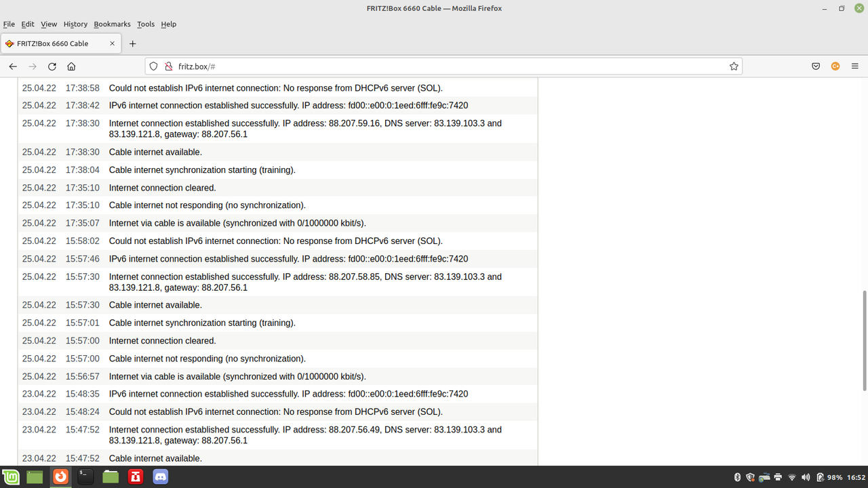This screenshot has width=868, height=488.
Task: Open the printer tray icon
Action: [x=778, y=477]
